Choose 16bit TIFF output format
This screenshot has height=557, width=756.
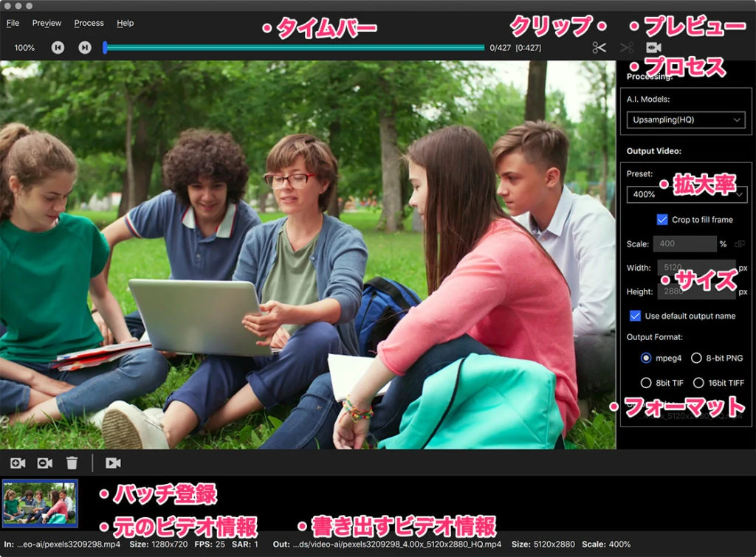coord(696,383)
